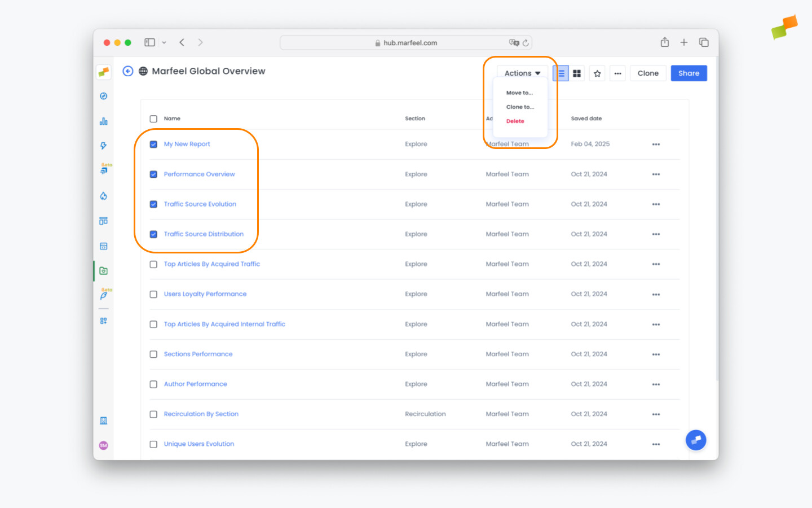
Task: Click the building icon near sidebar bottom
Action: (104, 420)
